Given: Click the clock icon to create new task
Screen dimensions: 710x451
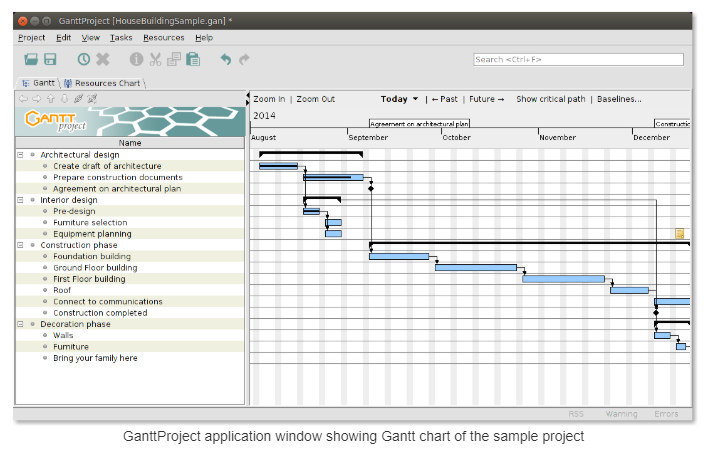Looking at the screenshot, I should tap(84, 60).
